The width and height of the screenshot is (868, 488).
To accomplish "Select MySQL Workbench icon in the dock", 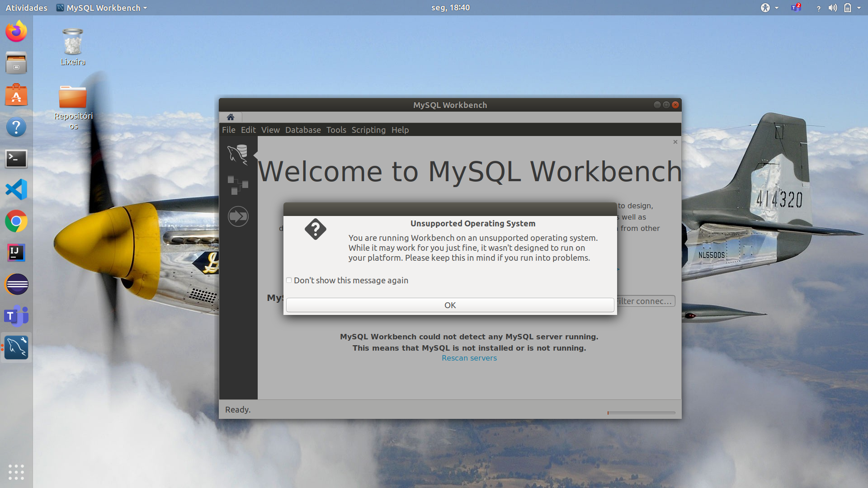I will point(16,347).
